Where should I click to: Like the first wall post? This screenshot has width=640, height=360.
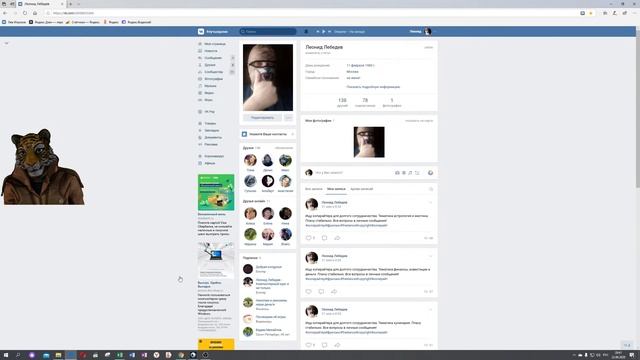click(x=309, y=238)
